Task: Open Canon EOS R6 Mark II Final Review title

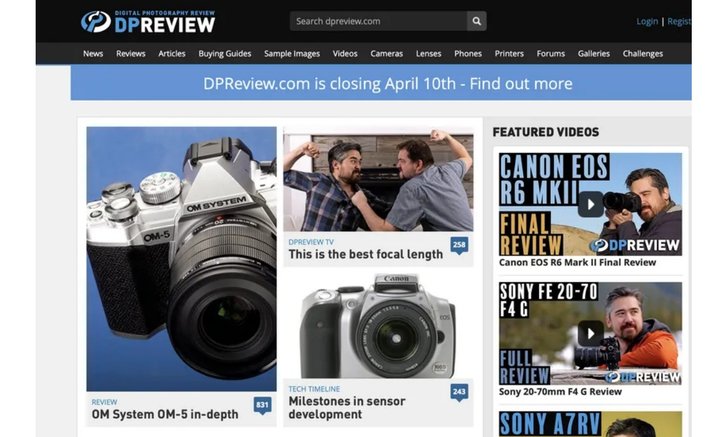Action: pos(578,262)
